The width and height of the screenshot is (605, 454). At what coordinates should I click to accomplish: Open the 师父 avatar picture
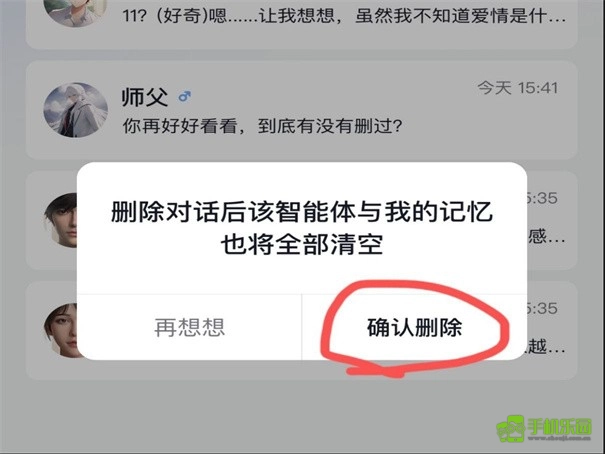tap(76, 110)
